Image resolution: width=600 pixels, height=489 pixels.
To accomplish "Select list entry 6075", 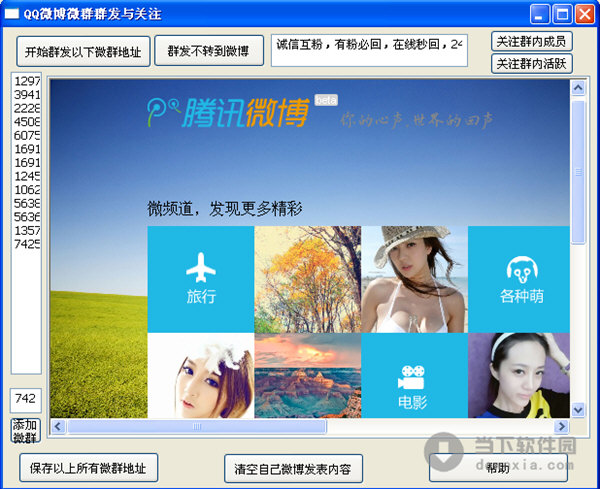I will pos(27,135).
